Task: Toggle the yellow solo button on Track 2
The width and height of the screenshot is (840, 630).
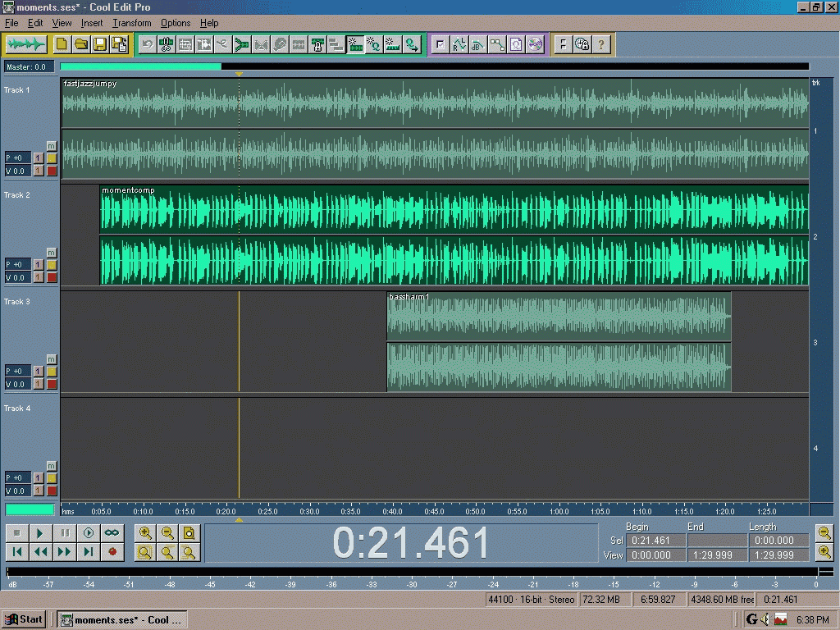Action: 52,265
